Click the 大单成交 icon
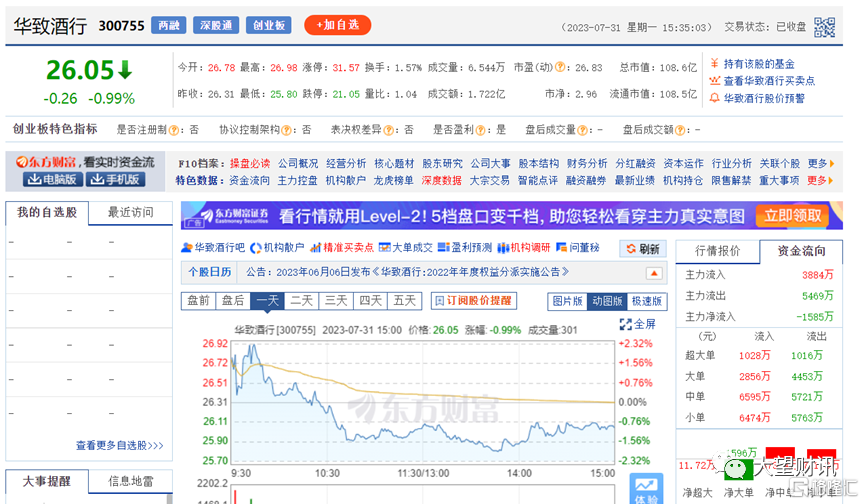 pyautogui.click(x=385, y=248)
